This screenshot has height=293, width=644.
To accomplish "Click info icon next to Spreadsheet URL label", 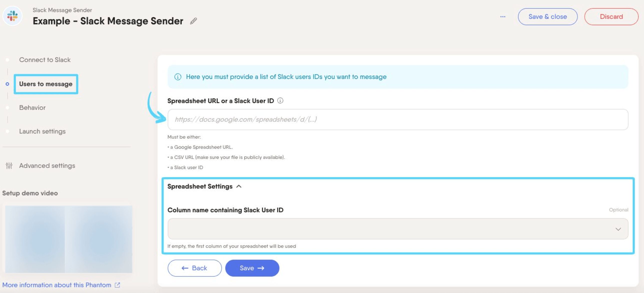I will point(280,101).
